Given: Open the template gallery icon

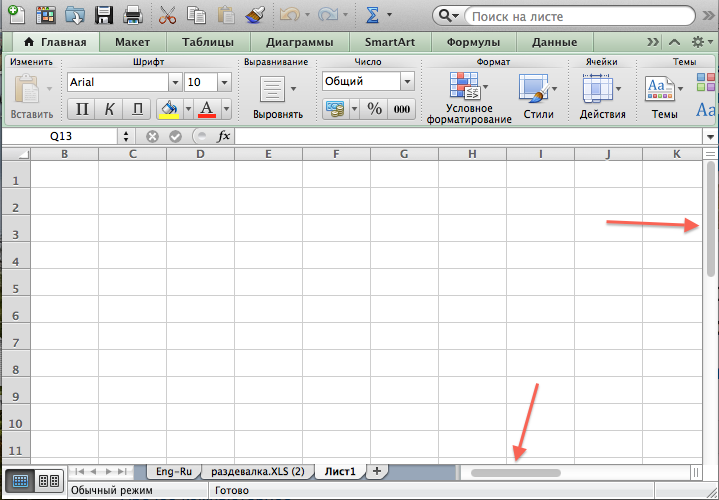Looking at the screenshot, I should click(46, 16).
